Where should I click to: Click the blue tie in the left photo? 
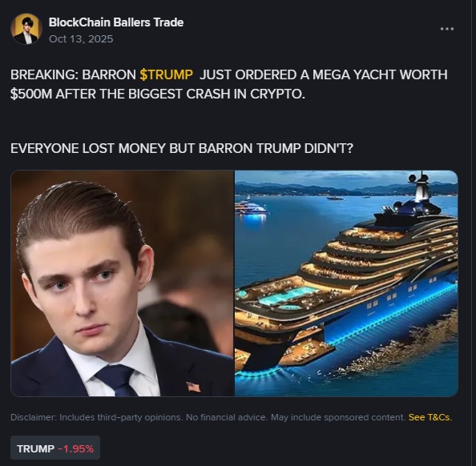coord(117,381)
